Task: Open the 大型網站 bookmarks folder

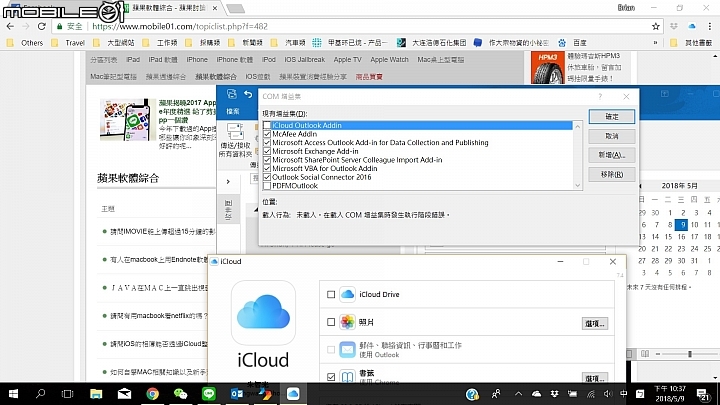Action: 114,43
